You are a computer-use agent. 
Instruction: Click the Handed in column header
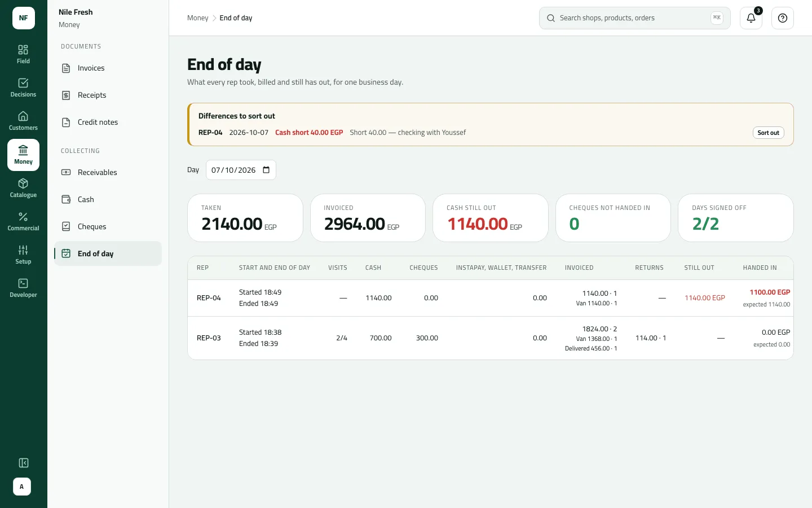(x=760, y=268)
